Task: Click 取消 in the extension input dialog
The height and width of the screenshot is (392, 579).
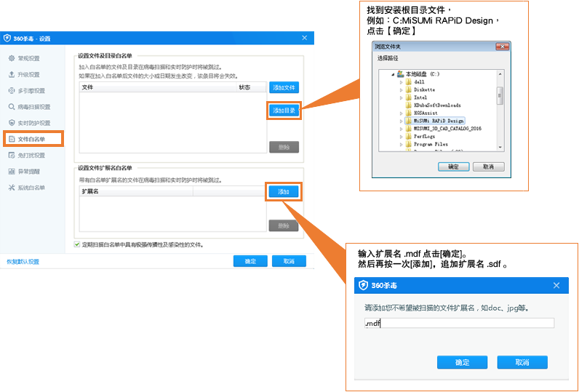Action: tap(522, 362)
